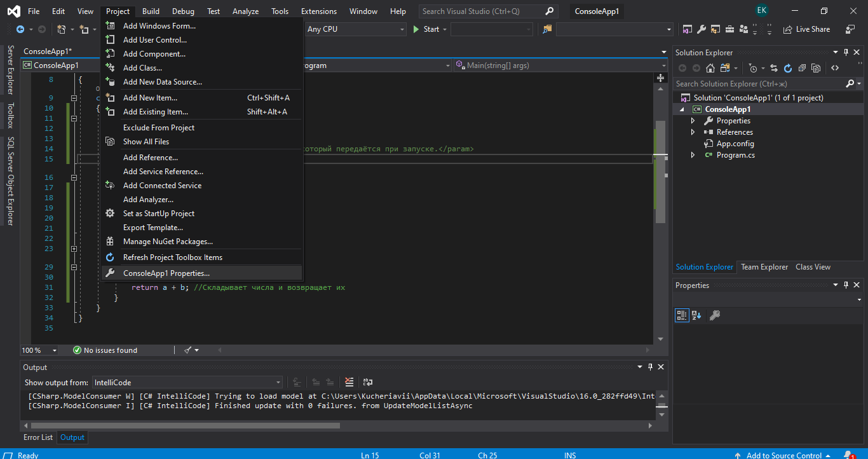Select Add Reference menu item
868x459 pixels.
pyautogui.click(x=201, y=158)
